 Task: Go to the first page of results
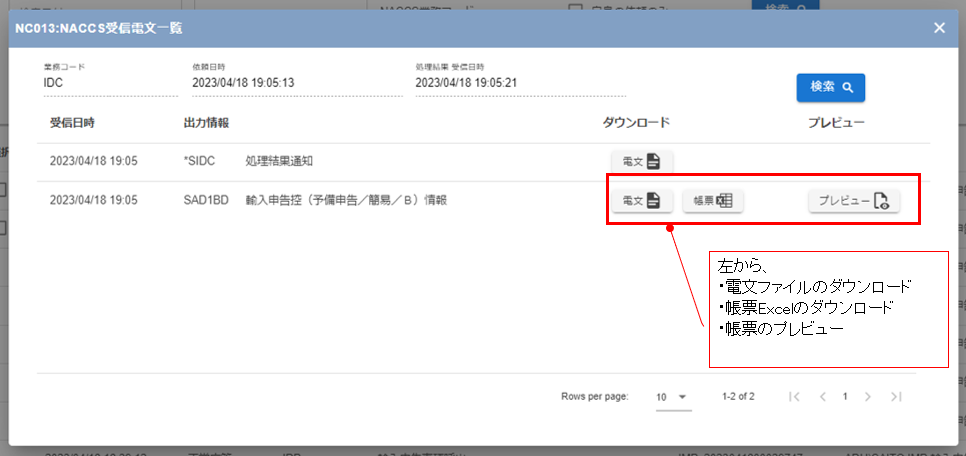pos(794,397)
